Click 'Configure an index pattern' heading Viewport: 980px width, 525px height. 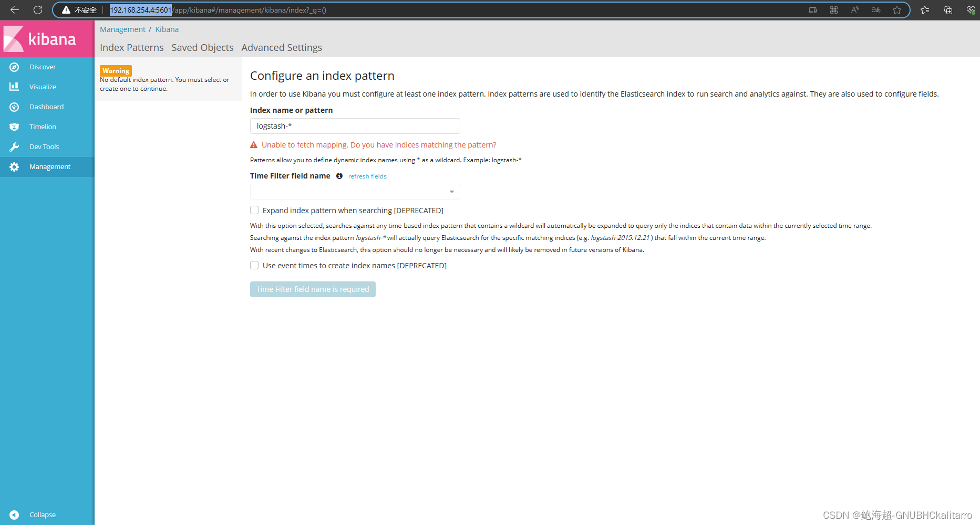click(x=322, y=76)
